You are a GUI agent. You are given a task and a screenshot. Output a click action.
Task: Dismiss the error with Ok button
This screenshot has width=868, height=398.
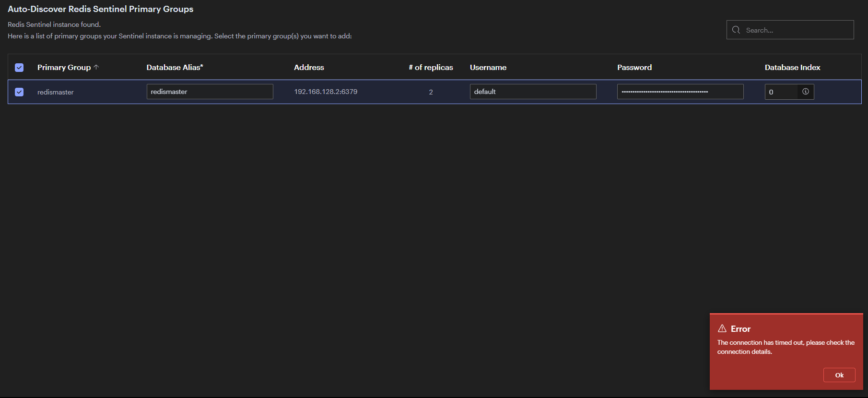[x=839, y=375]
